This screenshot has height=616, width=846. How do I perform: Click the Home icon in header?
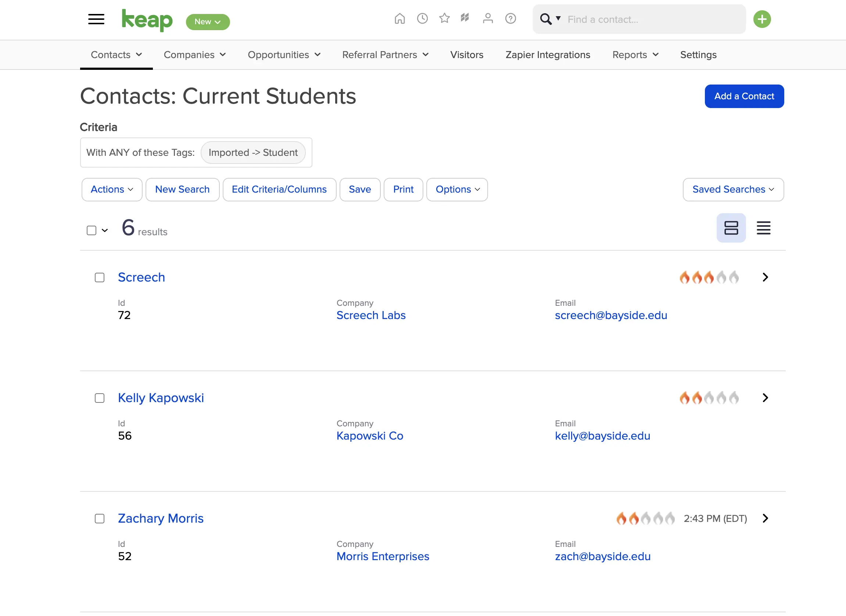click(x=399, y=19)
